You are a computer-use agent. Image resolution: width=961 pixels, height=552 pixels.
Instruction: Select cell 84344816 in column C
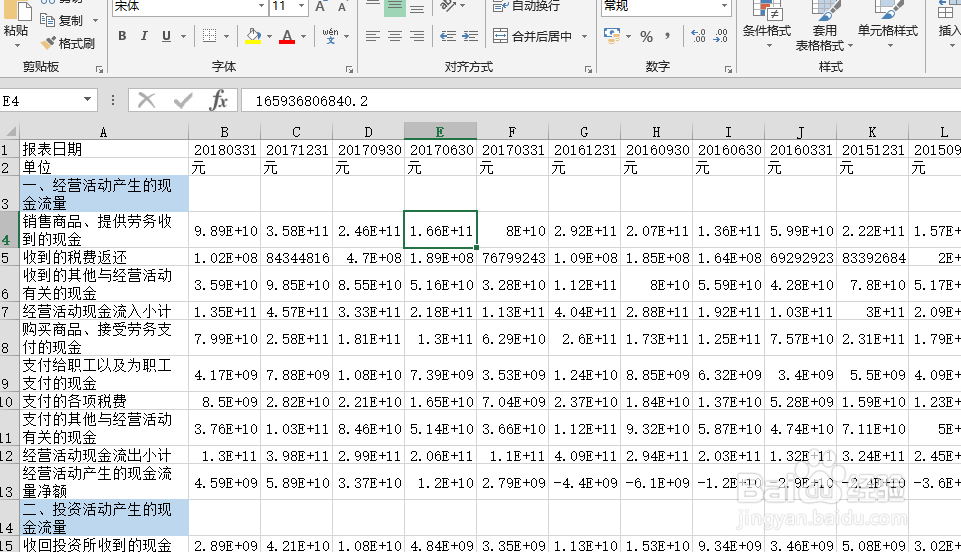pos(297,258)
